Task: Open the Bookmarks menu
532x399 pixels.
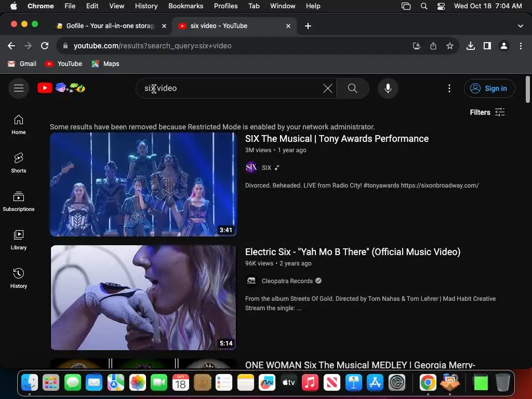Action: coord(185,6)
